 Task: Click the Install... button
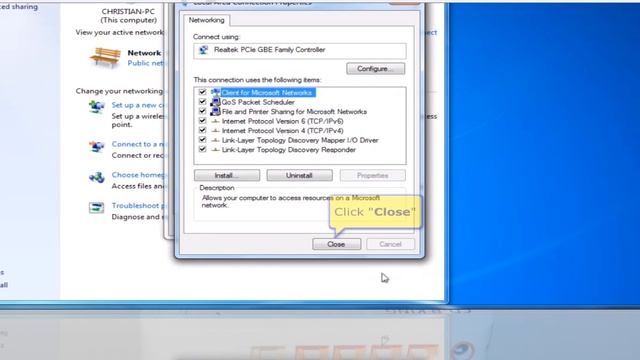(227, 176)
